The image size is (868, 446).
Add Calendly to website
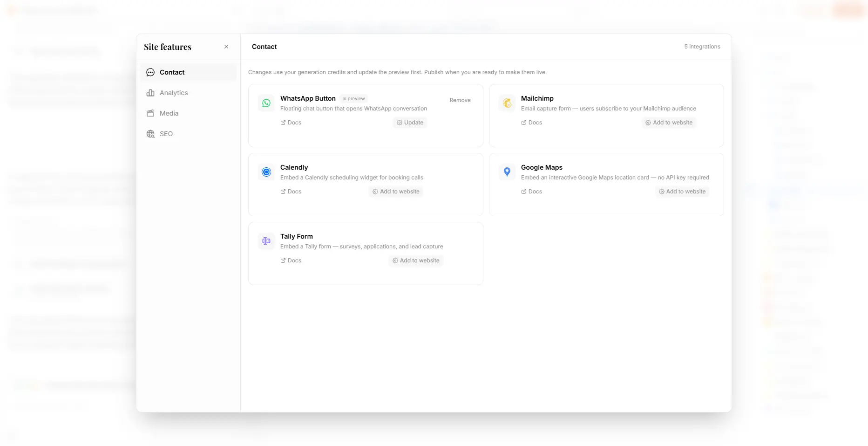(396, 192)
